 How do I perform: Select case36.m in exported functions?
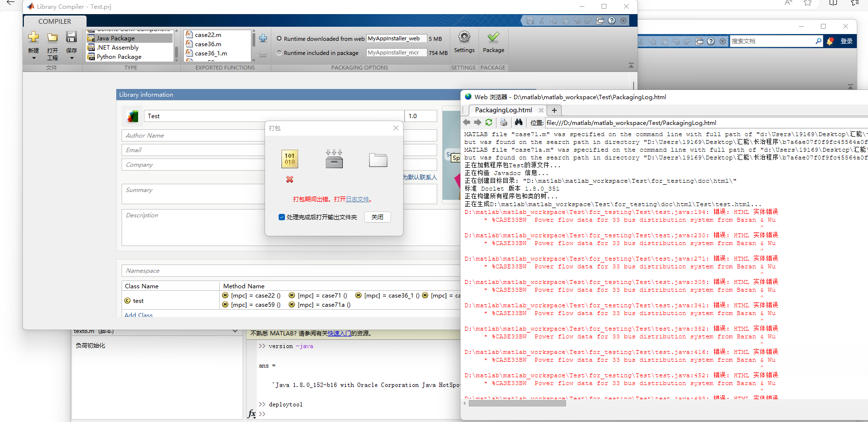tap(208, 44)
